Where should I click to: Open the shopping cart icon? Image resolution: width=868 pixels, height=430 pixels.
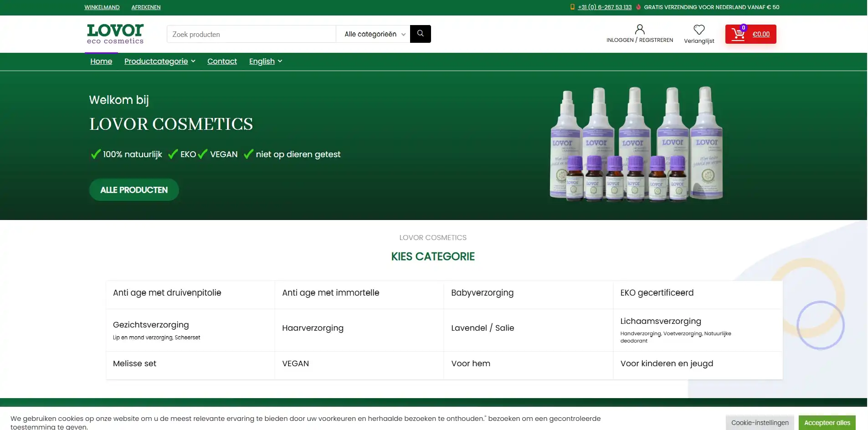coord(738,34)
